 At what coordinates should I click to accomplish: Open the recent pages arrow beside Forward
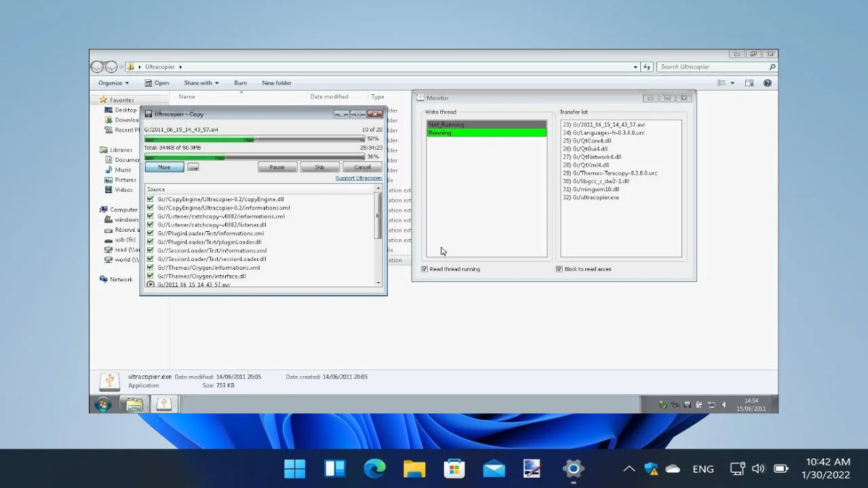[x=122, y=66]
